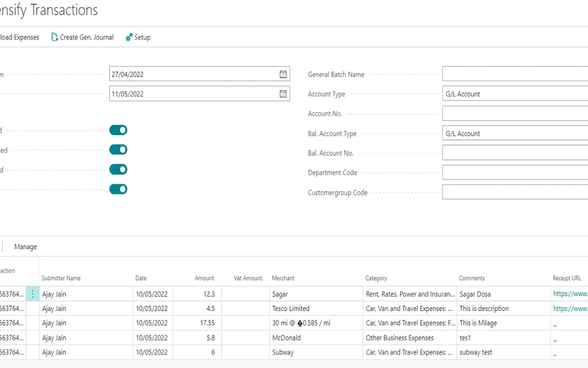Sort by Submitter Name column header

pyautogui.click(x=61, y=278)
